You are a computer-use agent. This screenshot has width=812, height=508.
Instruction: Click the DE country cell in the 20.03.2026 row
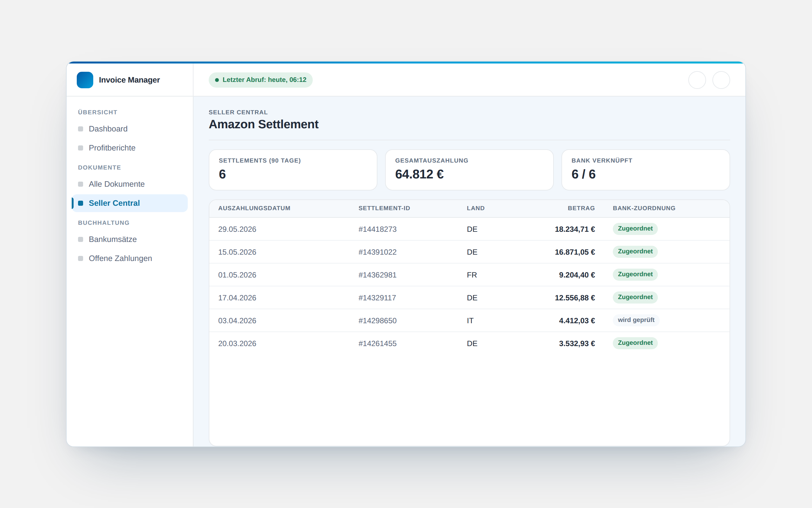[x=472, y=343]
